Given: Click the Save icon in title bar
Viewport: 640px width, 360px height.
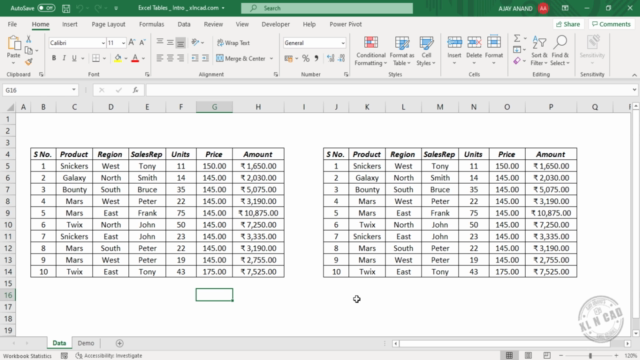Looking at the screenshot, I should [66, 8].
